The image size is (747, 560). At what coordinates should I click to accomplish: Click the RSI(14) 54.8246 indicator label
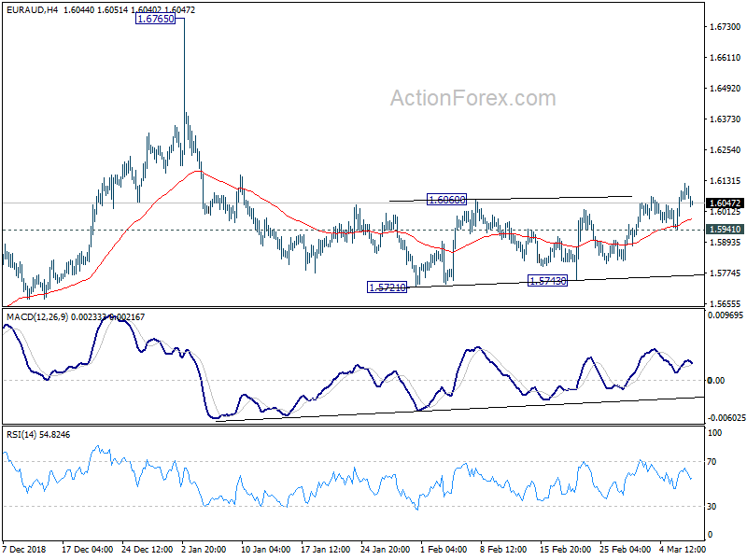tap(38, 435)
